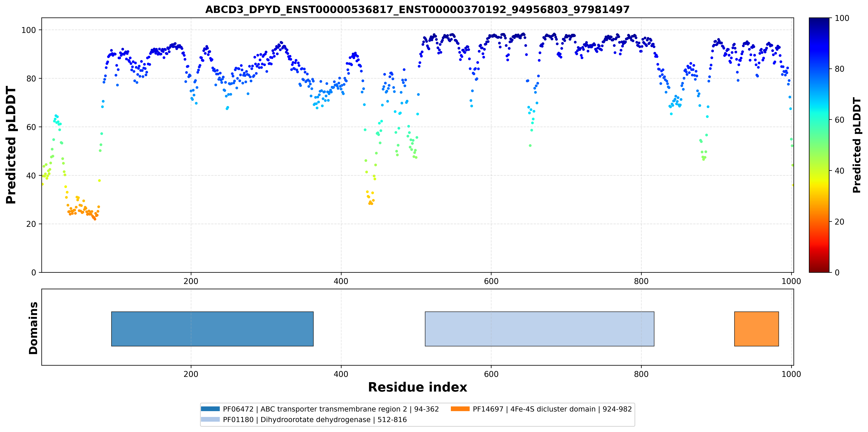Click the plot title text

418,9
